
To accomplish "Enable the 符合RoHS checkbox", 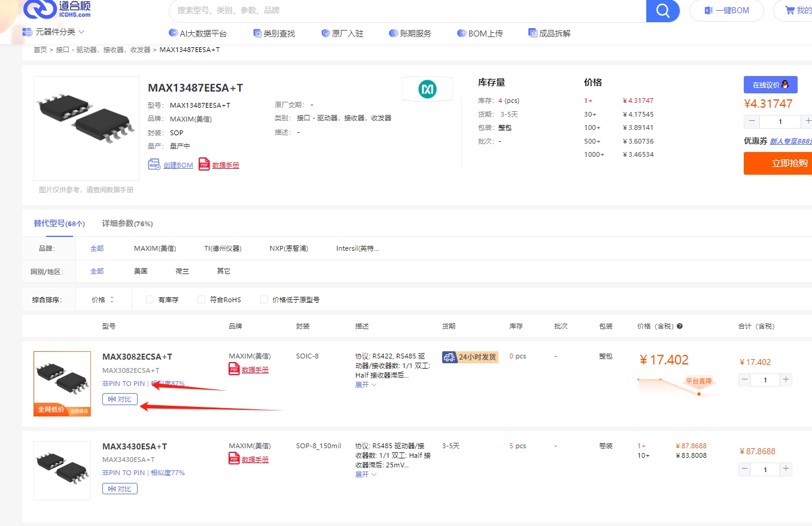I will pos(202,299).
